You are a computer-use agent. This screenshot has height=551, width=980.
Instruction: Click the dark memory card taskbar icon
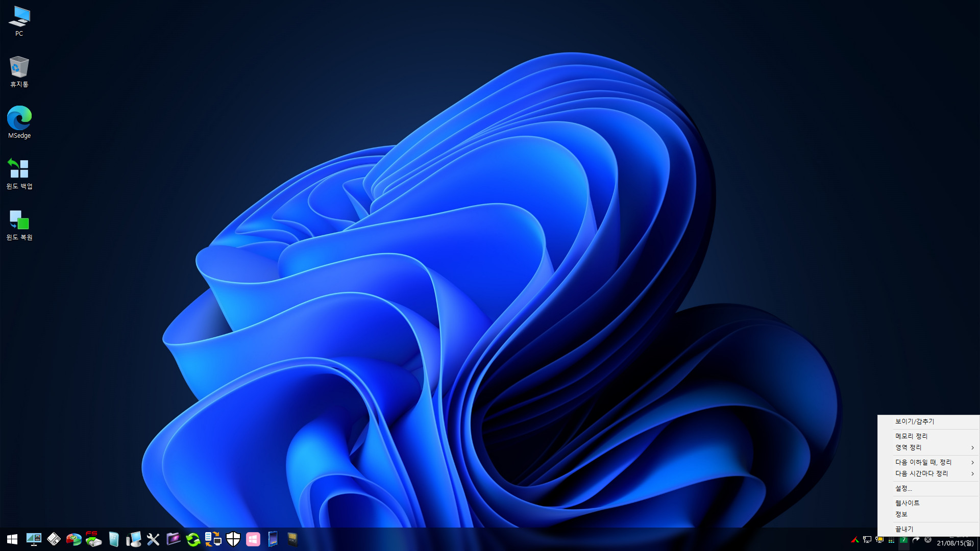pyautogui.click(x=292, y=539)
